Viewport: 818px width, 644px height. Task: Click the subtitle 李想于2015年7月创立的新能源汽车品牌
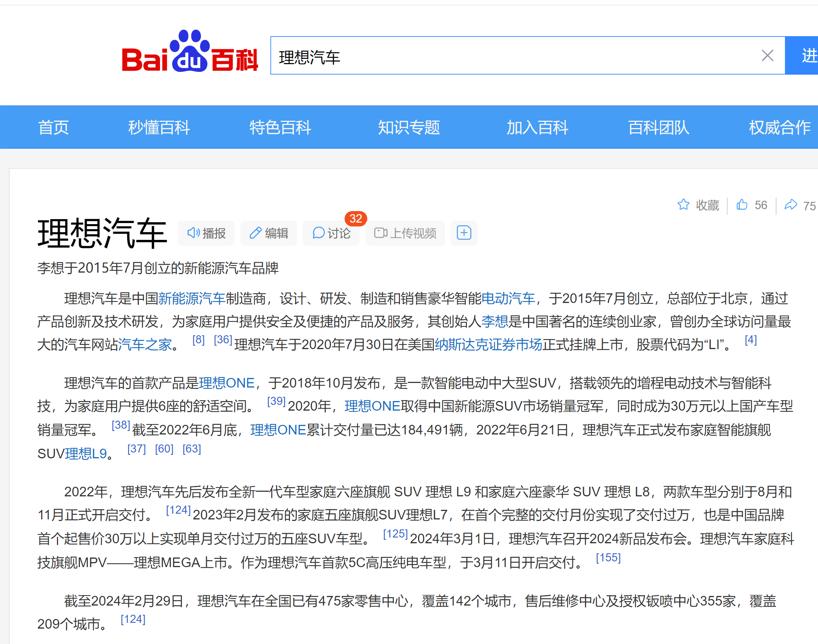click(x=158, y=268)
